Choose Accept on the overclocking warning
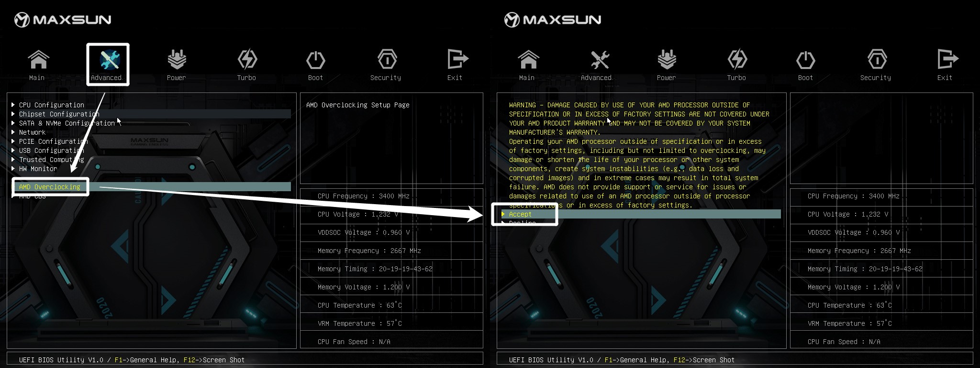The height and width of the screenshot is (368, 980). (x=641, y=214)
